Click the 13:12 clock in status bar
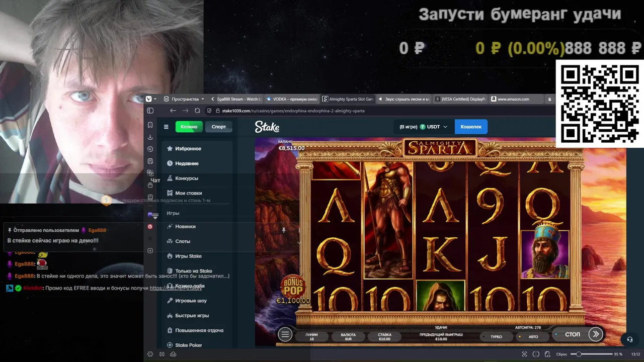 point(635,354)
